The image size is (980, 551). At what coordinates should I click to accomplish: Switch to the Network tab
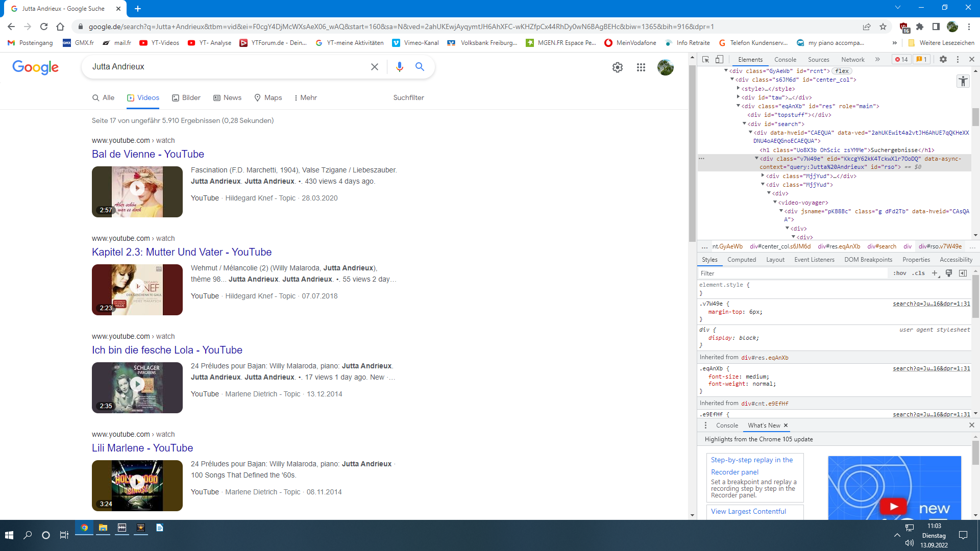point(852,60)
